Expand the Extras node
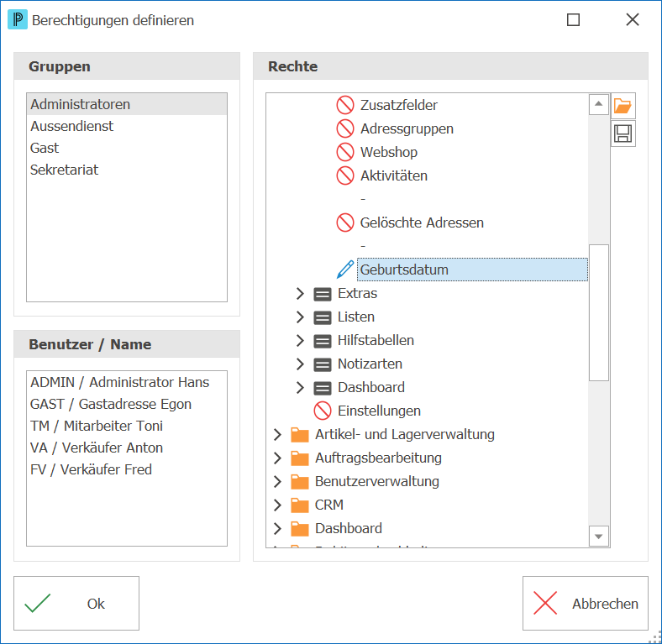 300,293
